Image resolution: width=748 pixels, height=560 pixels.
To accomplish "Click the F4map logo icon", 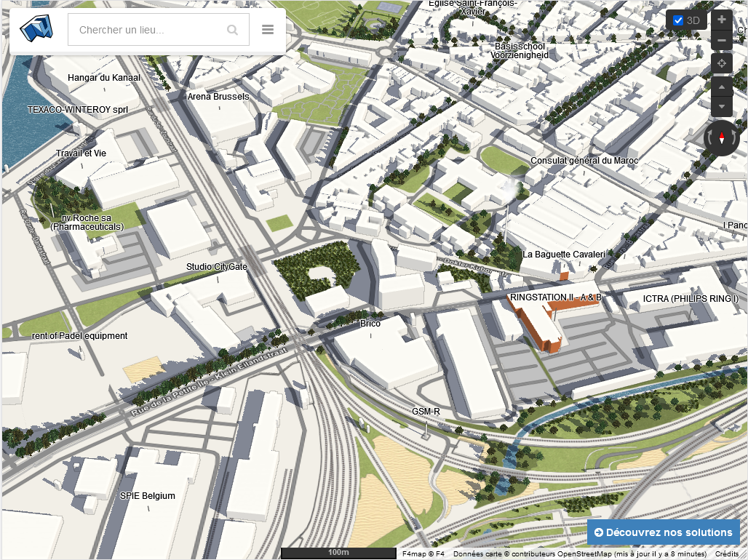I will (x=37, y=29).
